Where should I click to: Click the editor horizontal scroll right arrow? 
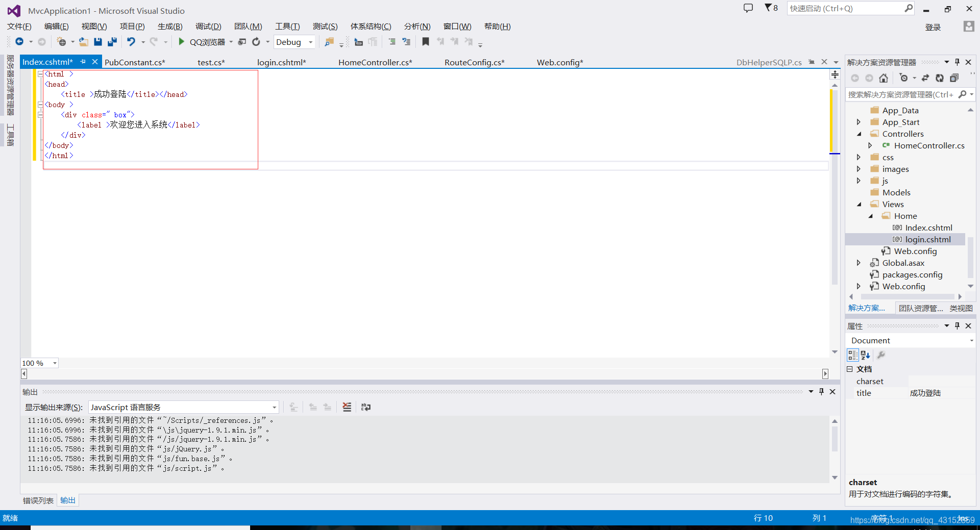click(825, 374)
